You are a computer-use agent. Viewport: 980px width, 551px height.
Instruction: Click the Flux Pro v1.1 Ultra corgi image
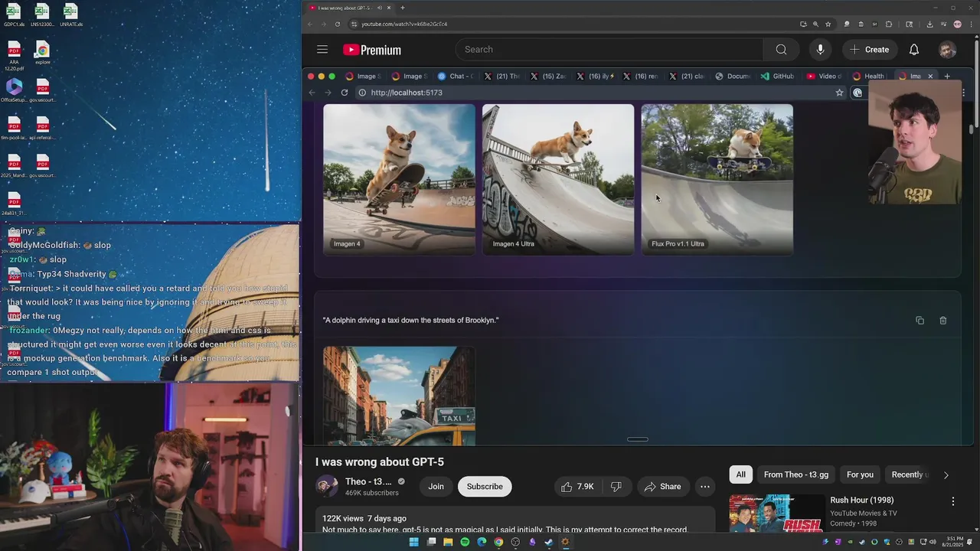[x=717, y=179]
